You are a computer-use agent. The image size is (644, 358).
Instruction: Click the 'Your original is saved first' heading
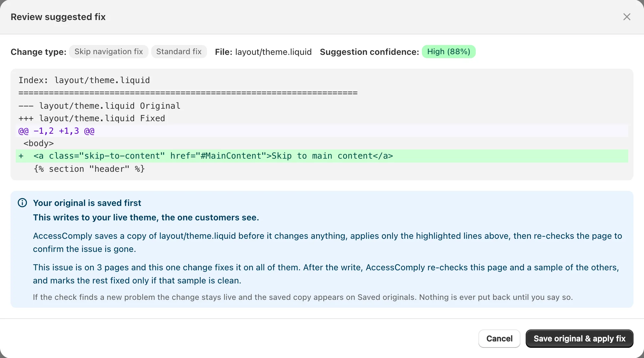(x=87, y=203)
